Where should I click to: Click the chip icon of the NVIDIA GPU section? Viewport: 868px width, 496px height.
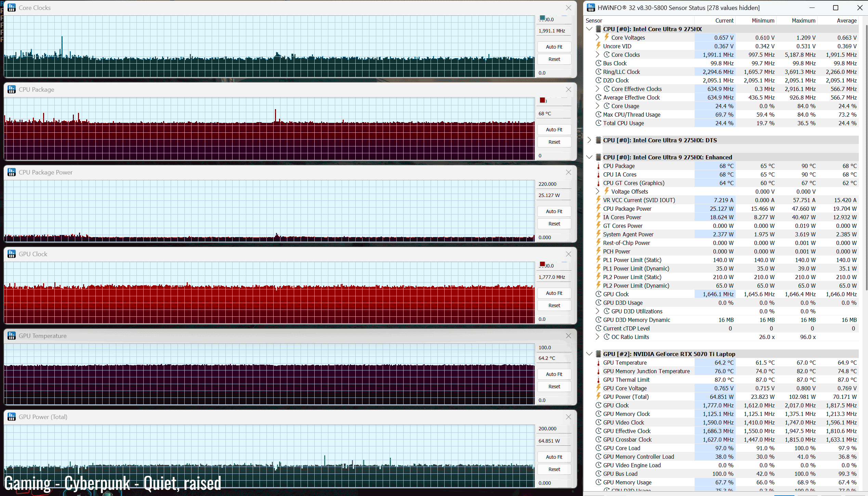coord(599,354)
